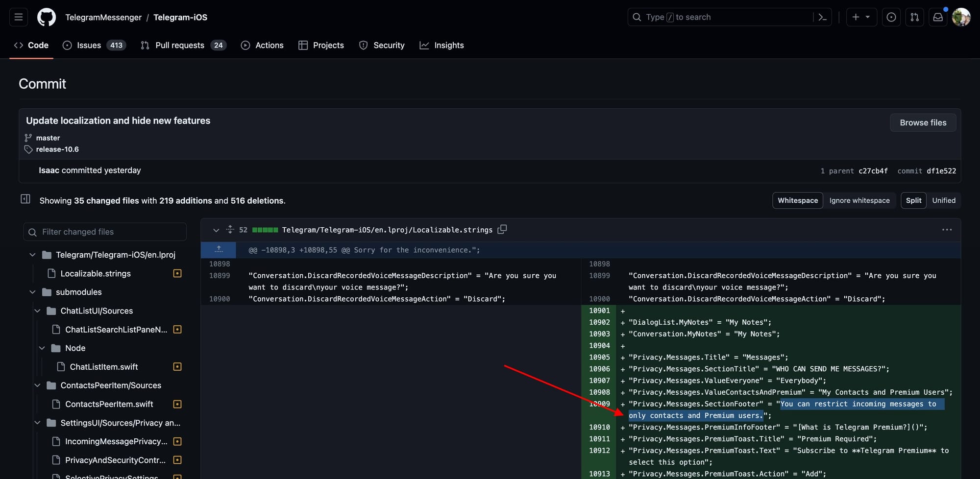Collapse the Telegram/Telegram-iOS/en.lproj folder
980x479 pixels.
click(32, 255)
